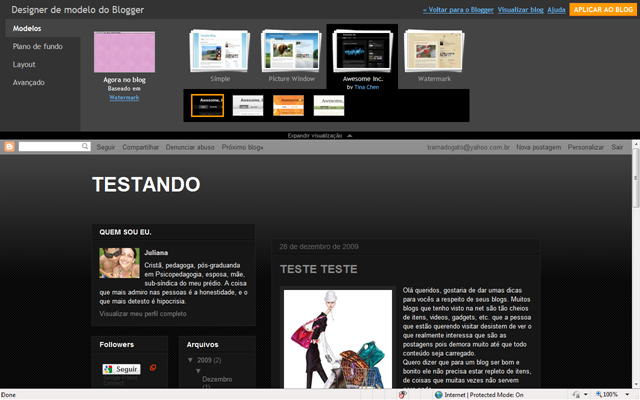Click the scrollbar up arrow in preview
640x400 pixels.
636,144
